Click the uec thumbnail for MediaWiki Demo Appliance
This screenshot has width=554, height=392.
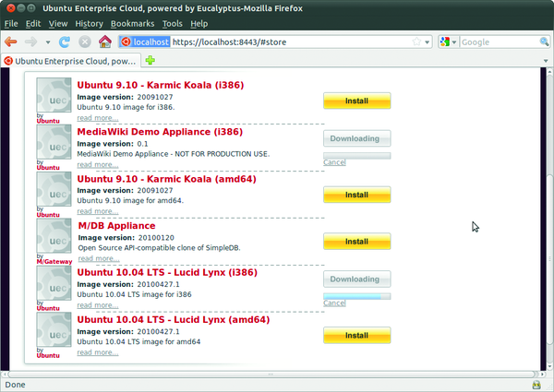click(x=54, y=142)
